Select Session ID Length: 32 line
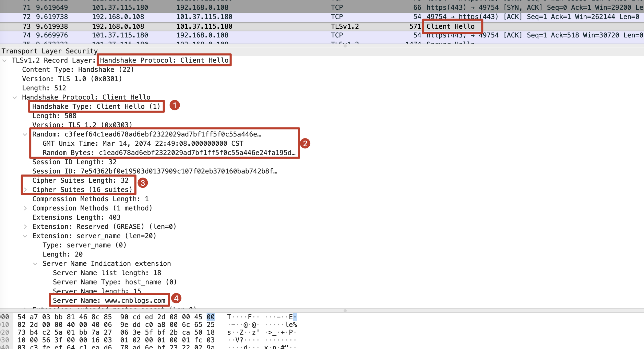 [74, 162]
